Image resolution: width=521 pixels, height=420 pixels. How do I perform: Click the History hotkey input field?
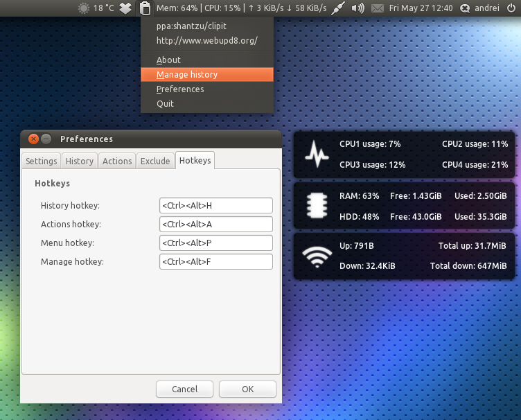tap(216, 205)
